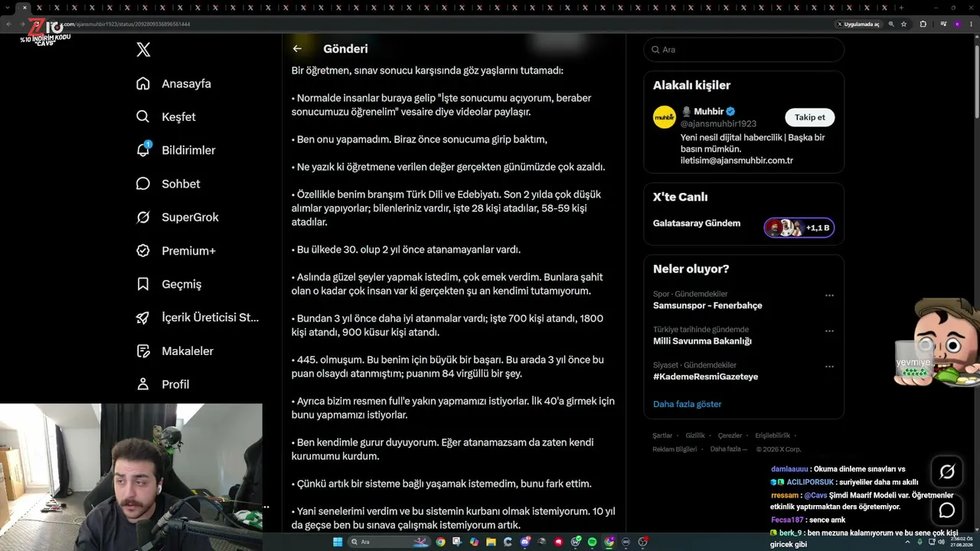Open Chrome in the taskbar
Viewport: 980px width, 551px height.
440,542
